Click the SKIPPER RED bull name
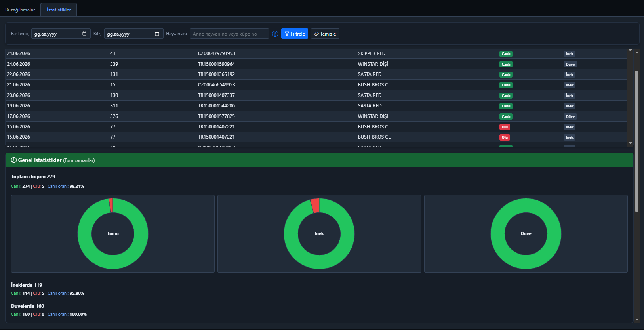Image resolution: width=644 pixels, height=330 pixels. point(372,53)
